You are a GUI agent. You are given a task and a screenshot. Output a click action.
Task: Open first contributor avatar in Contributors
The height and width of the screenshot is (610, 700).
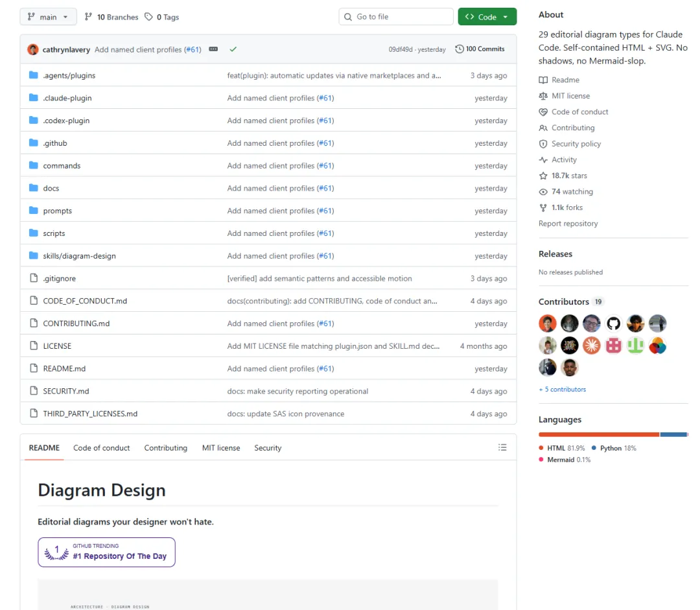(547, 323)
